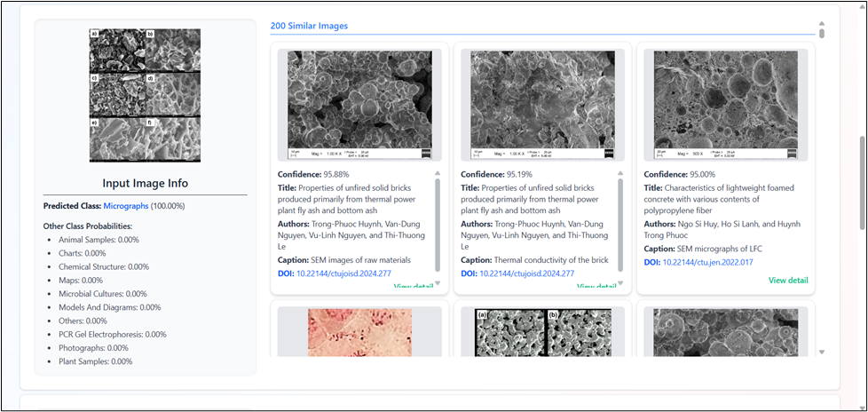Click the pink stained micrograph thumbnail
Viewport: 868px width, 412px height.
[359, 332]
